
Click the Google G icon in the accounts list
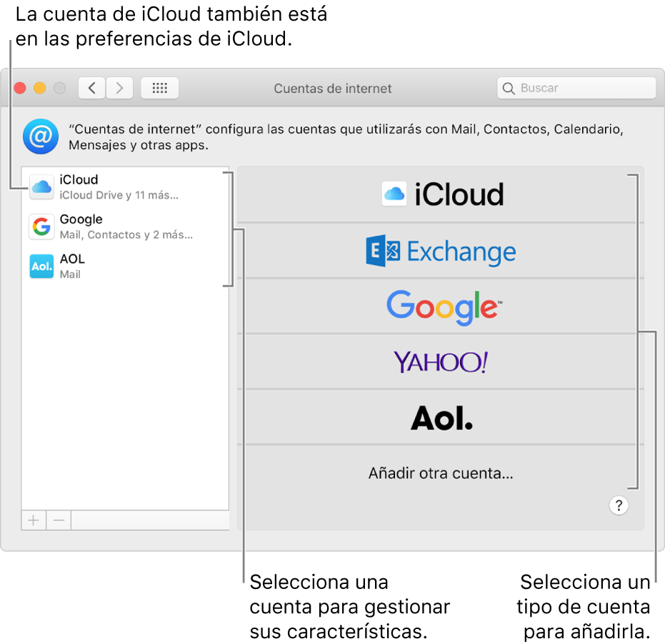click(x=41, y=226)
